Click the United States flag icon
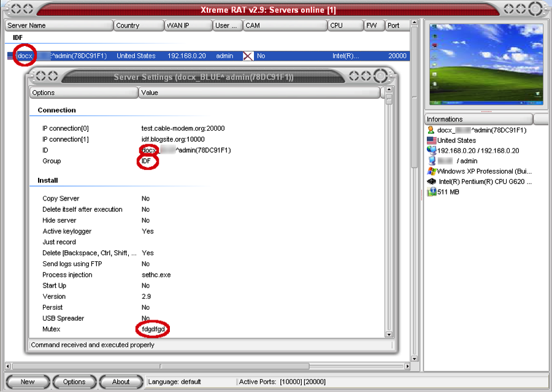This screenshot has width=552, height=392. pyautogui.click(x=431, y=140)
